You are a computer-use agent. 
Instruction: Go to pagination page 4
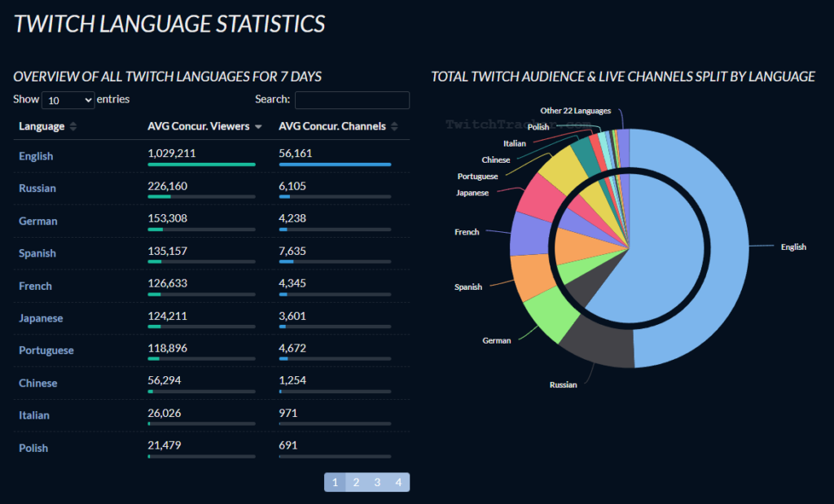(398, 482)
